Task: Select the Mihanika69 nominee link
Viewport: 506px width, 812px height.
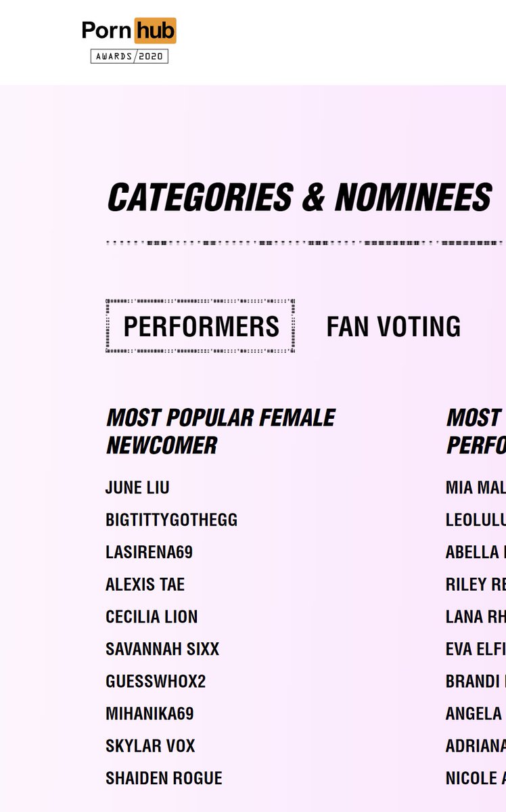Action: (149, 714)
